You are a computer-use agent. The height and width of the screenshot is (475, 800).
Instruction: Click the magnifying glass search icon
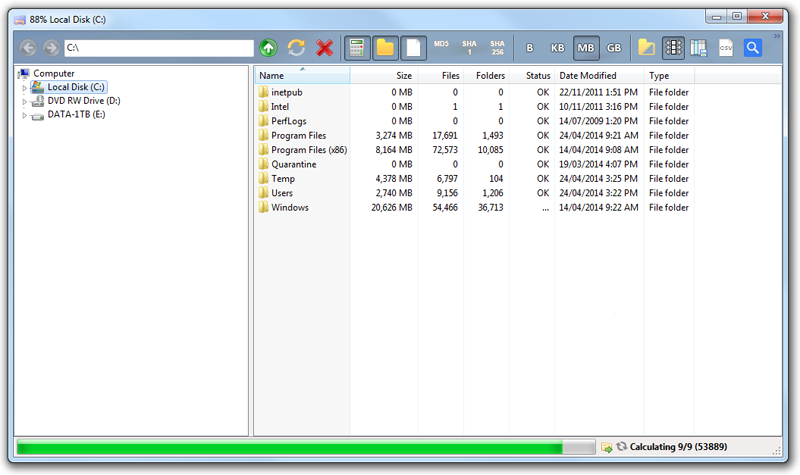click(x=753, y=47)
